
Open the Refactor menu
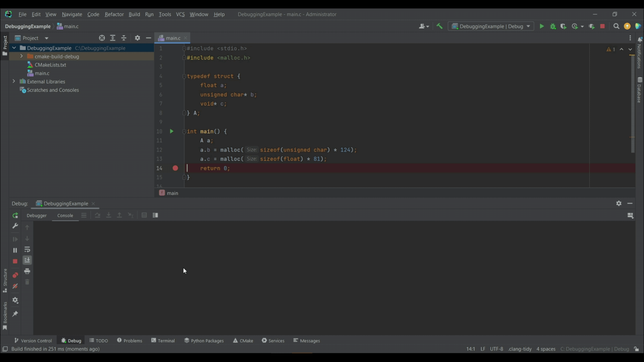(x=114, y=14)
